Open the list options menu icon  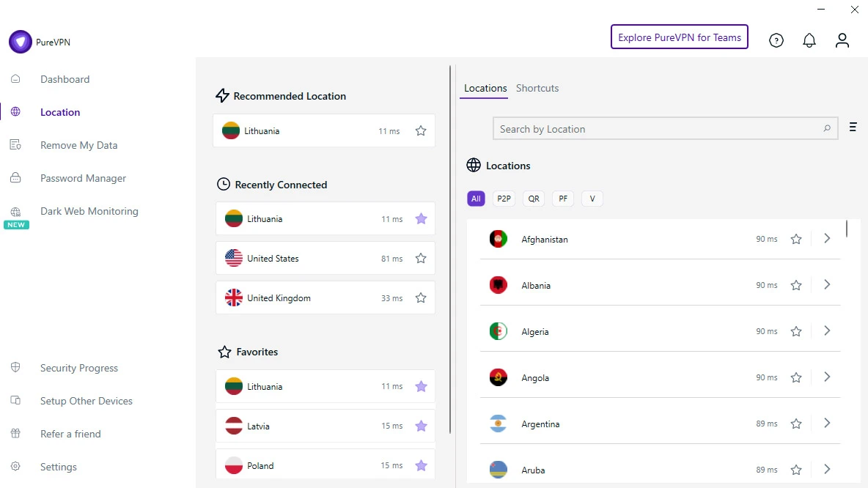(x=853, y=127)
